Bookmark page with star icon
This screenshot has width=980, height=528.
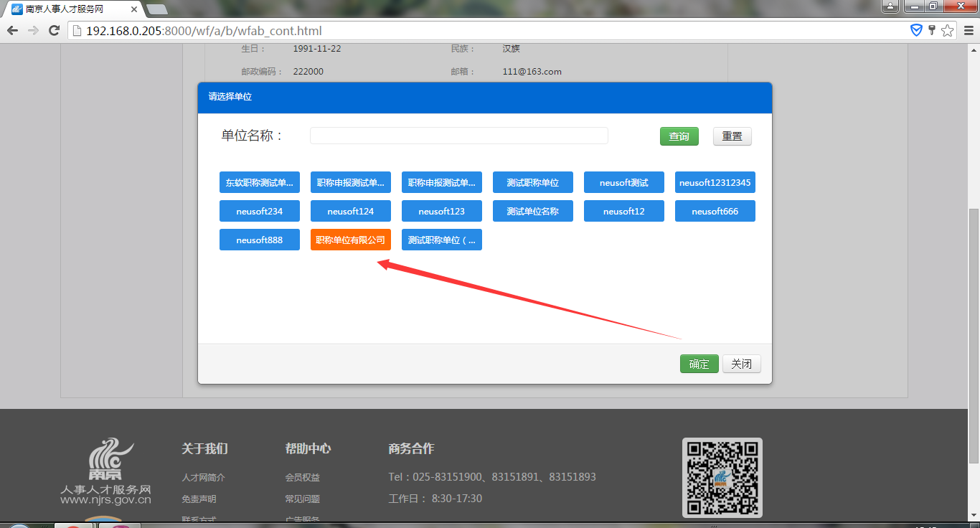[x=948, y=31]
